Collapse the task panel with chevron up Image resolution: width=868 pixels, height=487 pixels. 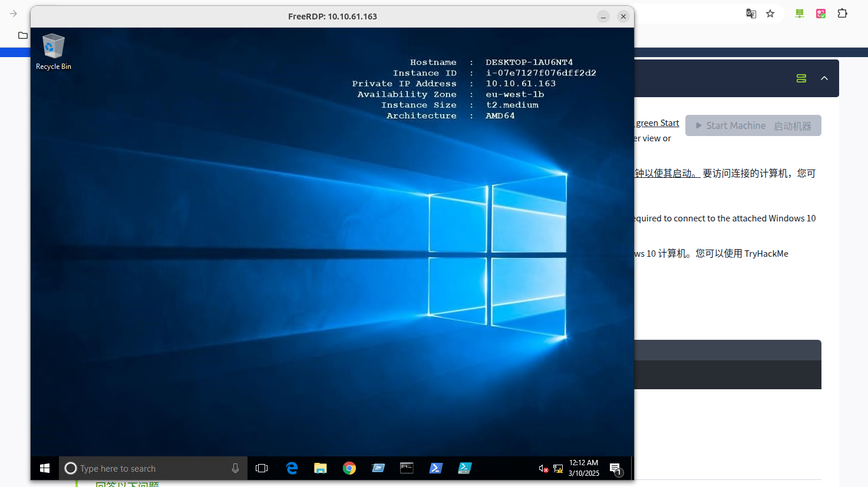coord(824,78)
